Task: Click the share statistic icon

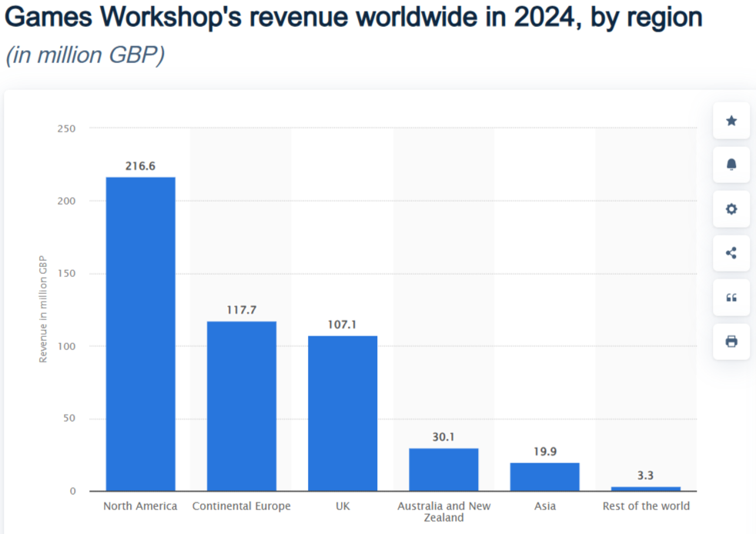Action: coord(731,253)
